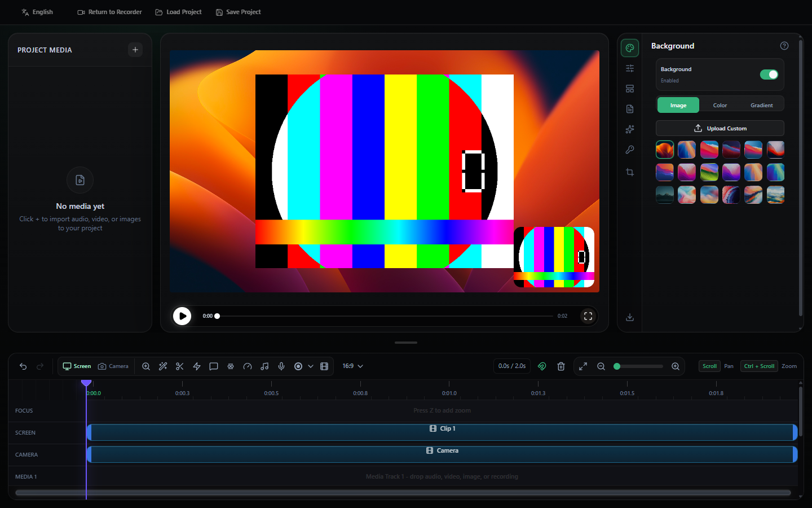Screen dimensions: 812x508
Task: Click Return to Recorder
Action: (109, 12)
